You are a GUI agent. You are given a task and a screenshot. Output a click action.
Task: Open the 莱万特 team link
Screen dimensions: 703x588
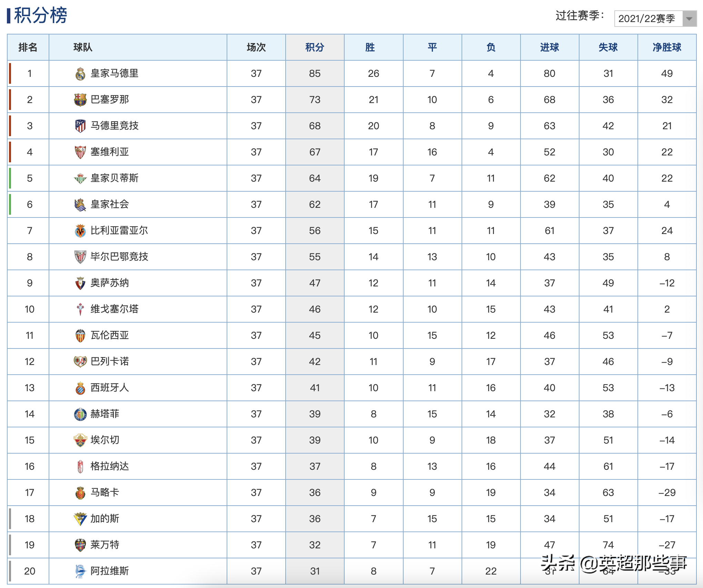pos(105,545)
